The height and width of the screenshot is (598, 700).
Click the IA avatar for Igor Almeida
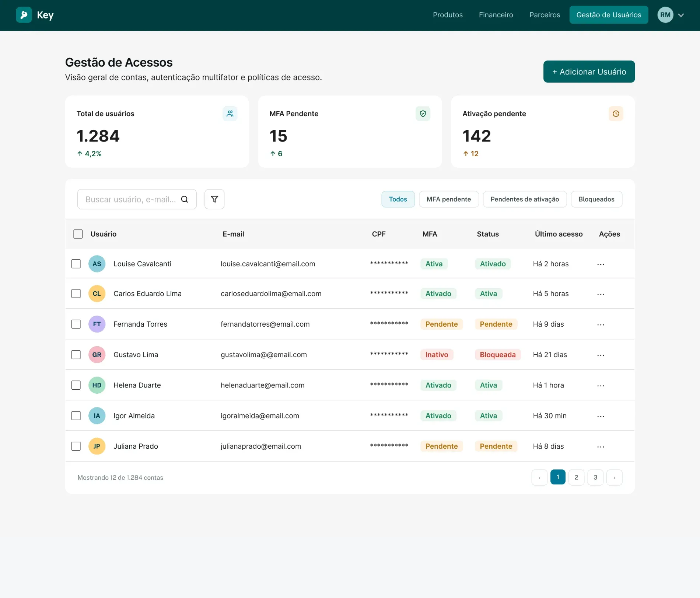(x=97, y=416)
